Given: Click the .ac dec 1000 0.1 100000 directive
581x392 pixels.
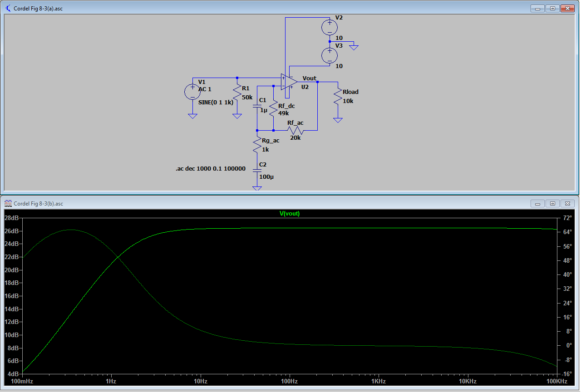Looking at the screenshot, I should tap(211, 169).
